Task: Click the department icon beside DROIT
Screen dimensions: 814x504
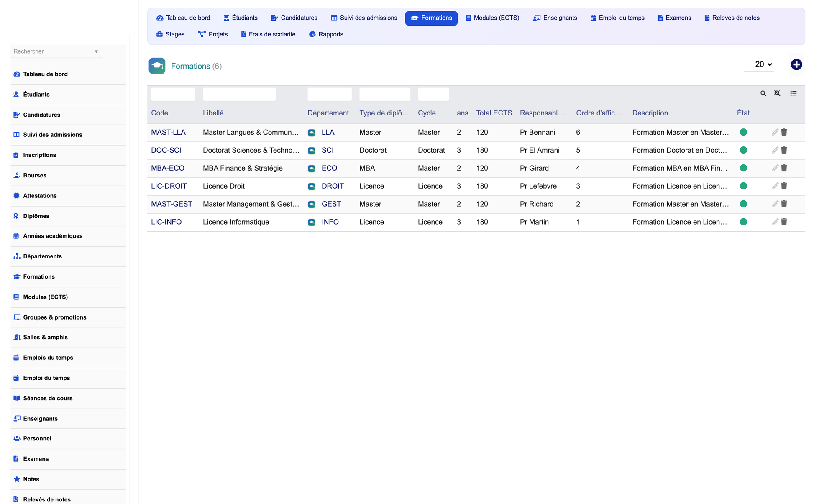Action: [x=312, y=187]
